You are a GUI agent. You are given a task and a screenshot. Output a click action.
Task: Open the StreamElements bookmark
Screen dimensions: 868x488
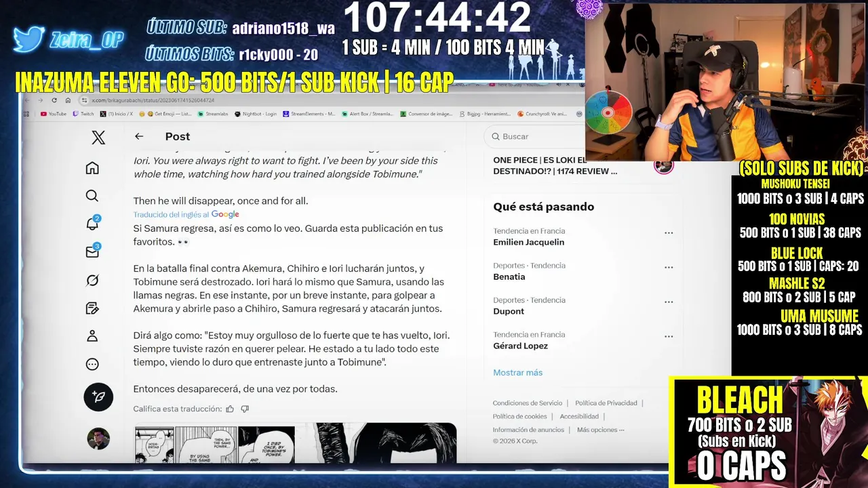tap(309, 114)
